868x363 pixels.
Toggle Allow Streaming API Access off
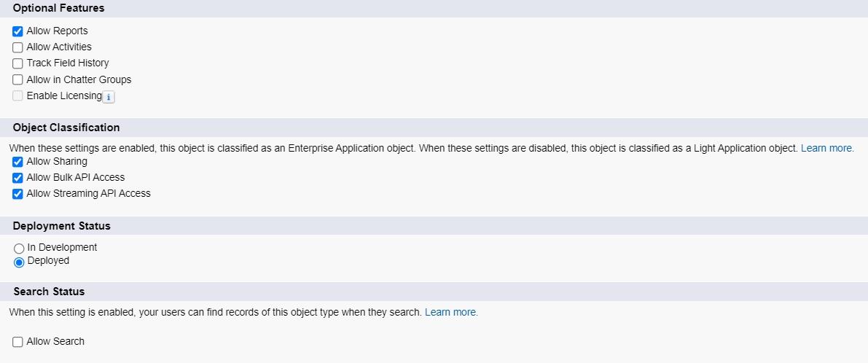click(18, 194)
